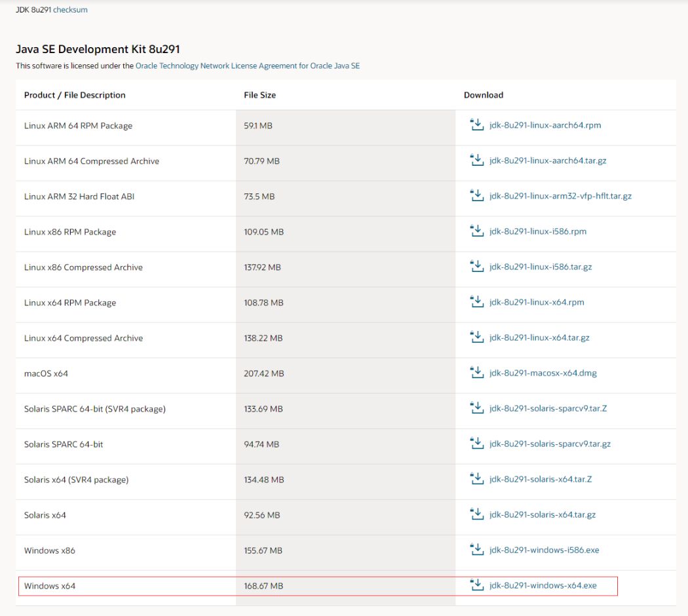Download jdk-8u291-linux-i586.tar.gz file link
Image resolution: width=688 pixels, height=616 pixels.
tap(541, 267)
